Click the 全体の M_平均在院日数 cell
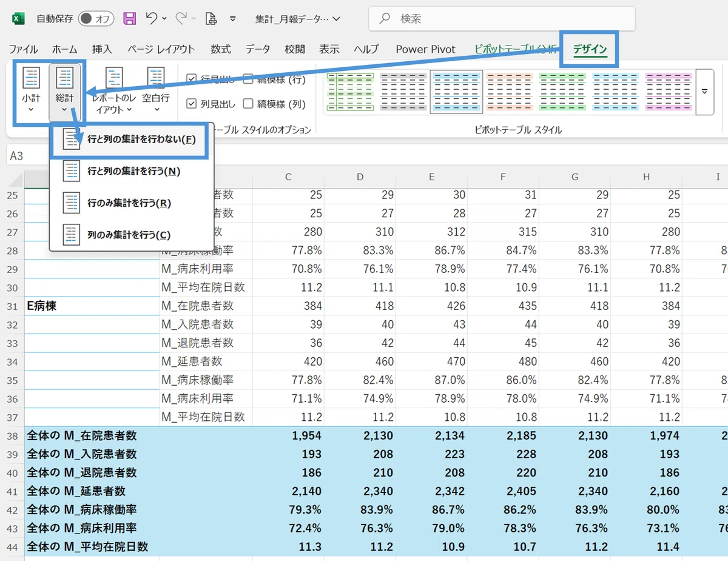Image resolution: width=728 pixels, height=561 pixels. pyautogui.click(x=92, y=546)
